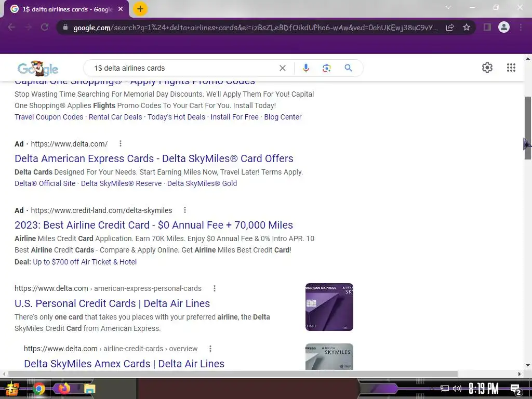The image size is (532, 399).
Task: Open the Rental Car Deals sitelink
Action: point(115,117)
